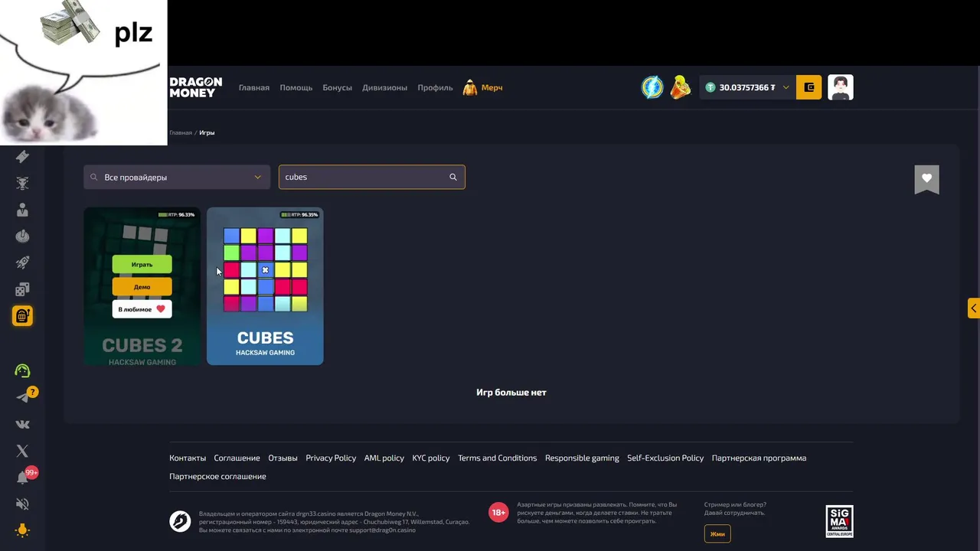Click the Демо button on Cubes 2
The height and width of the screenshot is (551, 980).
click(142, 287)
